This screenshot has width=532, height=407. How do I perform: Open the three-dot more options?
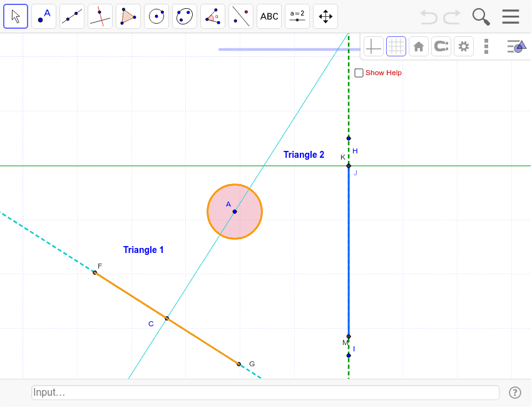point(486,46)
